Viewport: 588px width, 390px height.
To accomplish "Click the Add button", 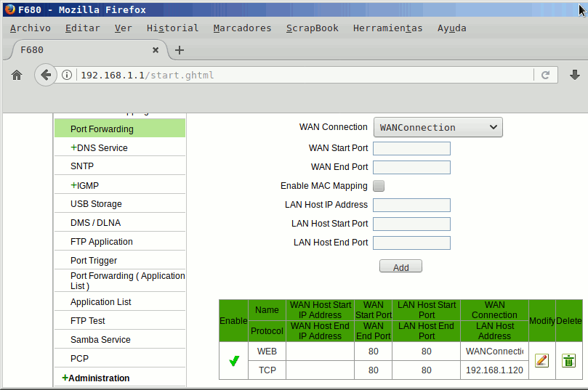I will (x=401, y=267).
